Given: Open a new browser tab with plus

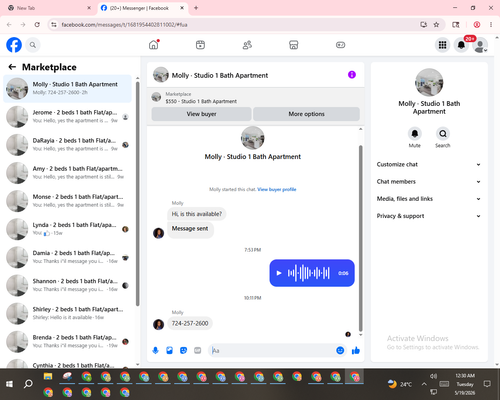Looking at the screenshot, I should (196, 8).
